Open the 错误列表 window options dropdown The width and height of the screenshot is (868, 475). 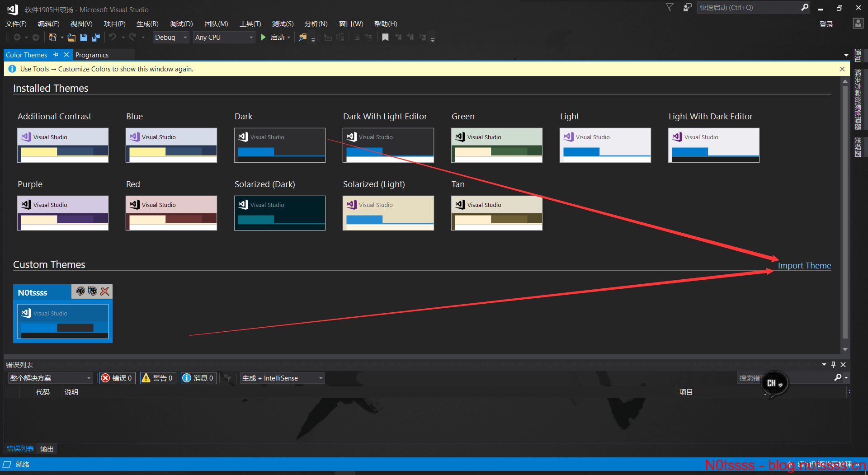point(824,364)
